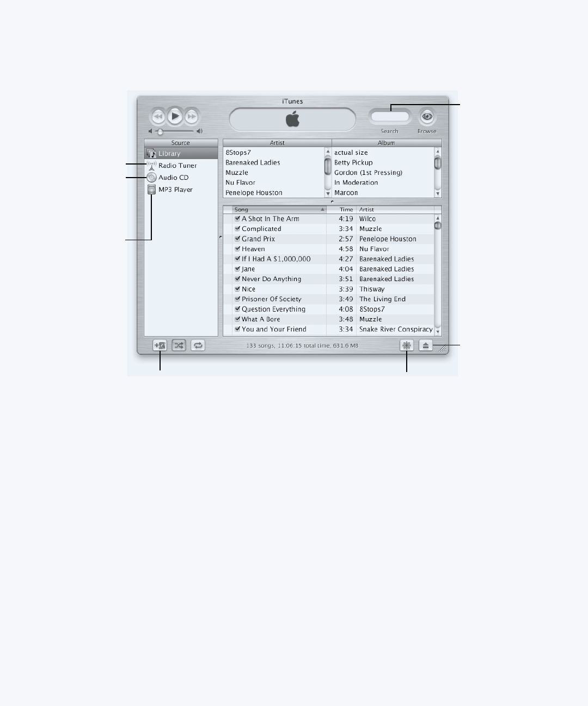Click the Fast Forward button
The height and width of the screenshot is (706, 588).
pos(192,117)
